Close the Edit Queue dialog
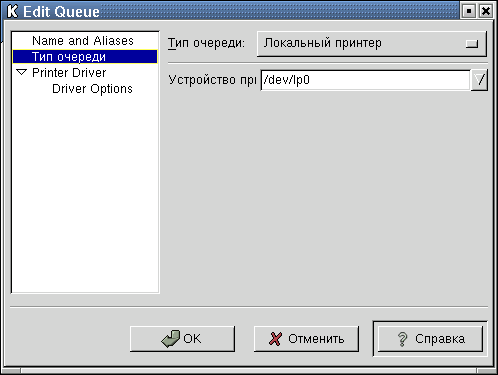This screenshot has width=498, height=375. [x=486, y=11]
